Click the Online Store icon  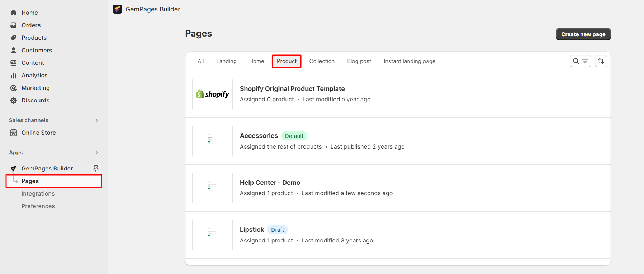[14, 133]
